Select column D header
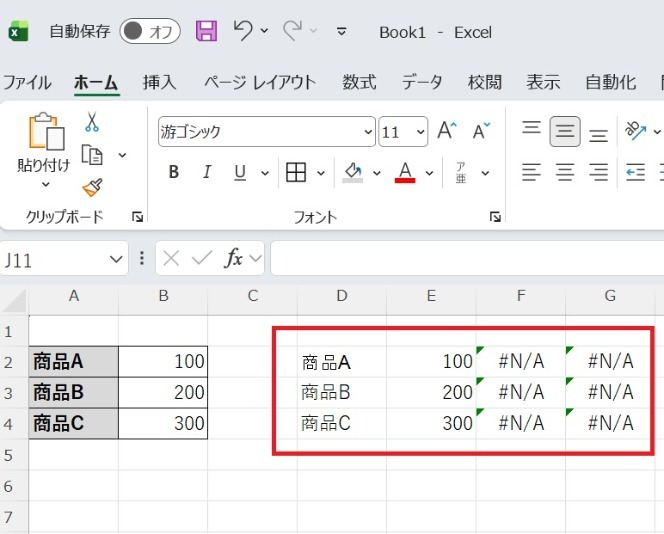Screen dimensions: 664x534 342,296
